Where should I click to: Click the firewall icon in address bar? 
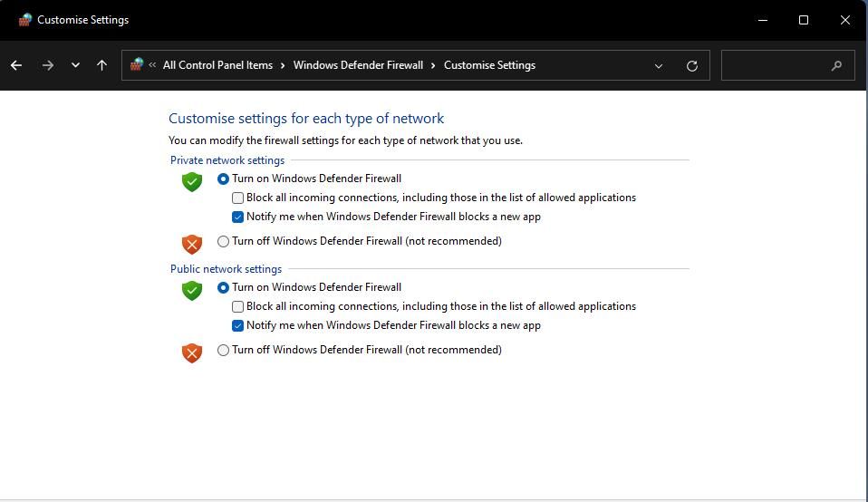click(x=137, y=65)
